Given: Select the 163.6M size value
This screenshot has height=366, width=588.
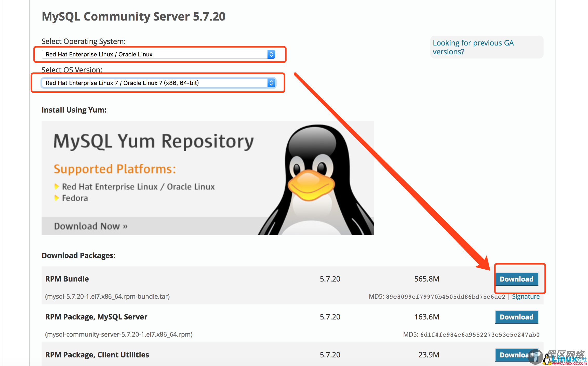Looking at the screenshot, I should (426, 317).
